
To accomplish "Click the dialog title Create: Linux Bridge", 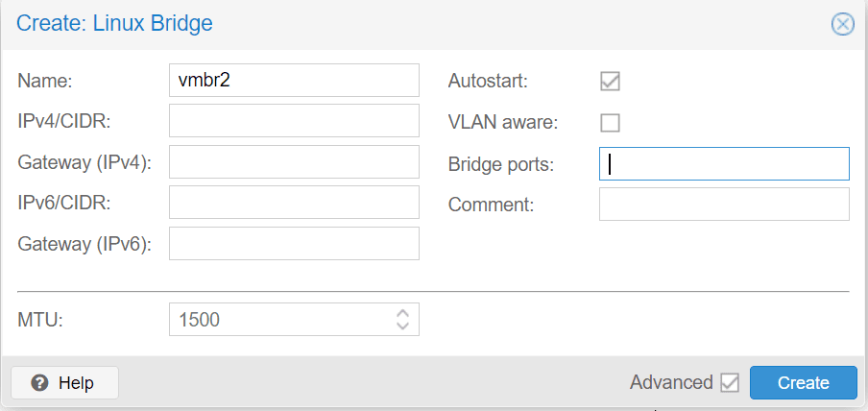I will click(x=114, y=24).
